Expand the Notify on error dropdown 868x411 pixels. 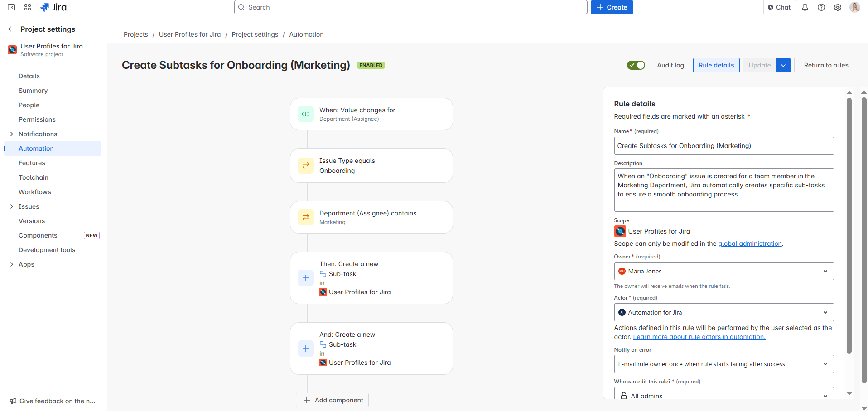(x=723, y=364)
